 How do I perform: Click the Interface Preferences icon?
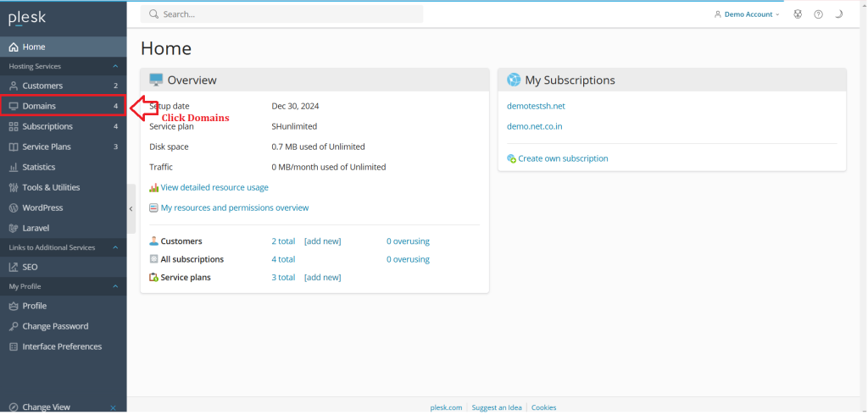pyautogui.click(x=14, y=347)
